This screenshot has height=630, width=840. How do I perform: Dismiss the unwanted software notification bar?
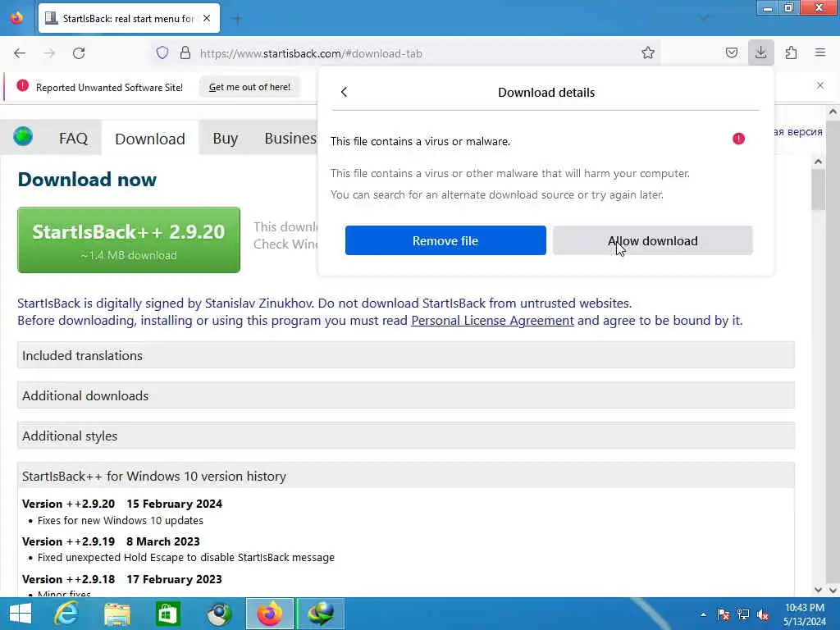(x=820, y=85)
